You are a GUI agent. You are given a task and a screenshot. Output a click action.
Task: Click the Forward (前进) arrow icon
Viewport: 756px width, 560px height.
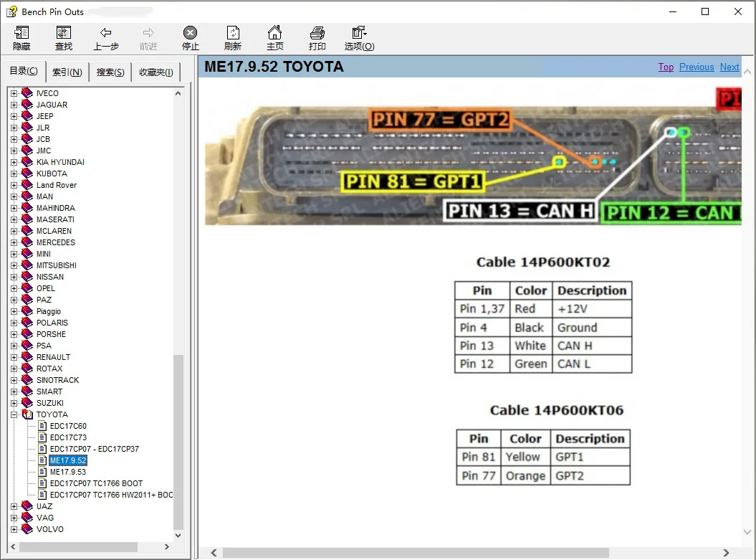pyautogui.click(x=148, y=33)
